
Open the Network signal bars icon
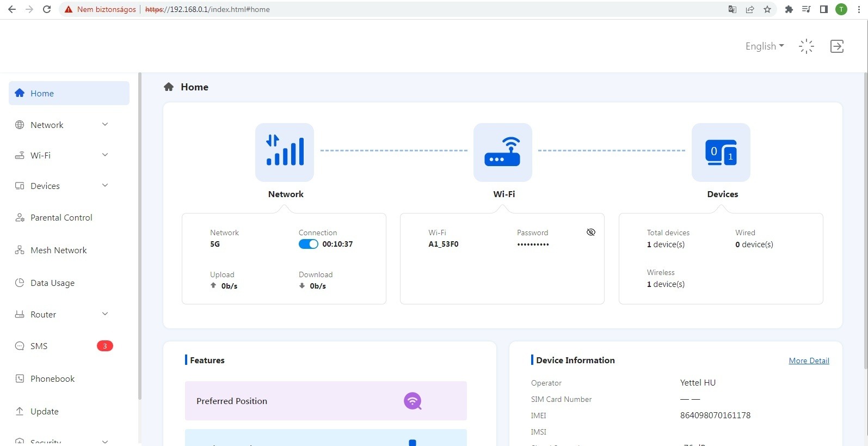click(x=285, y=152)
